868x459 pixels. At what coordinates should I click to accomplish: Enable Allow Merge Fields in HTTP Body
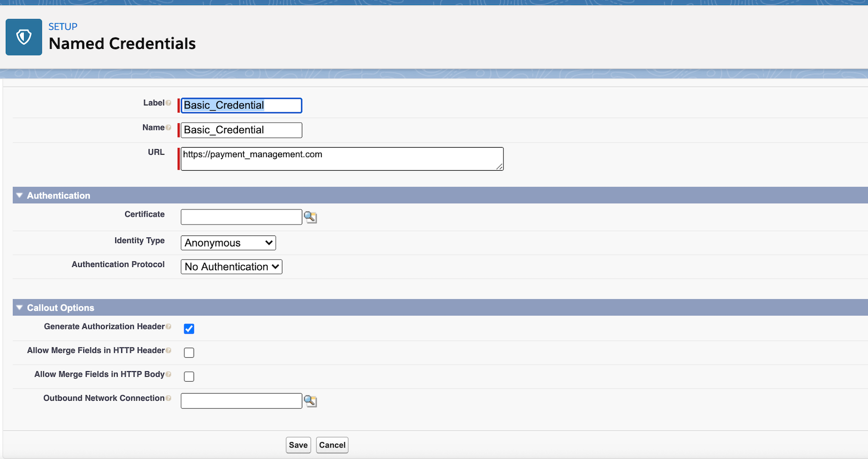tap(189, 377)
